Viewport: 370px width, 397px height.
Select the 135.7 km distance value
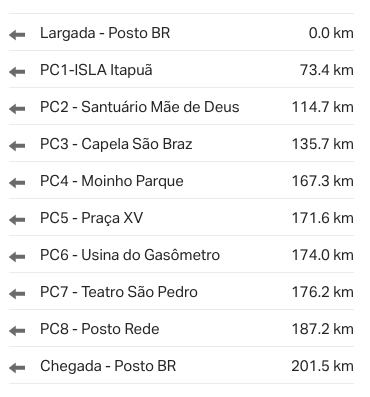(x=323, y=144)
